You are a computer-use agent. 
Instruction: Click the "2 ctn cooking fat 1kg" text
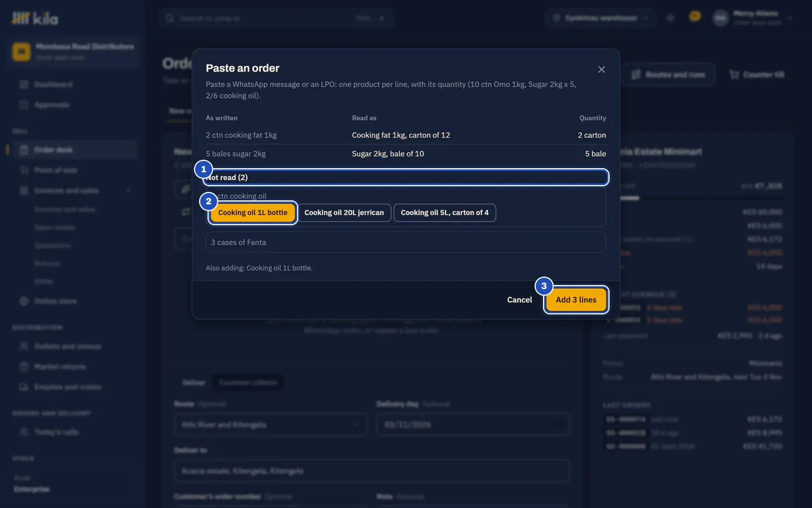point(241,135)
